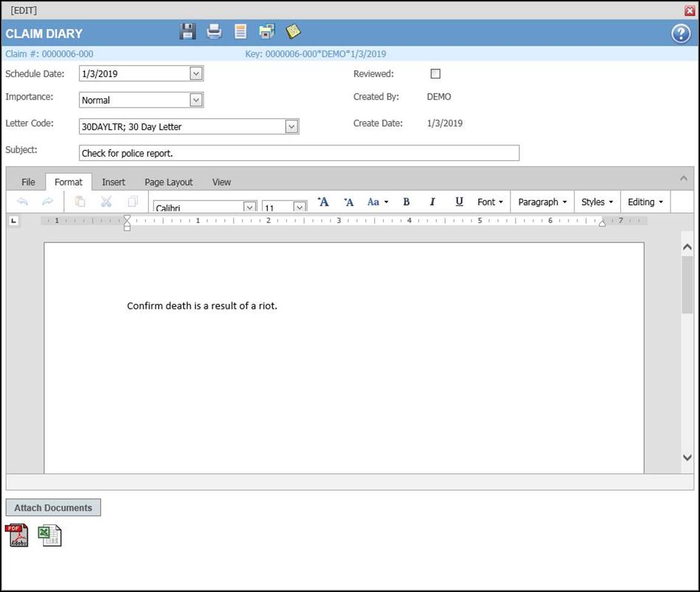Viewport: 700px width, 592px height.
Task: Open the Importance dropdown
Action: [196, 100]
